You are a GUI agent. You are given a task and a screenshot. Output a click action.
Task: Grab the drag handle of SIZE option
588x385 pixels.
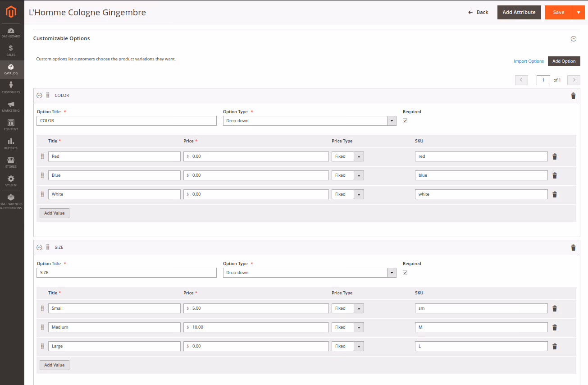48,247
